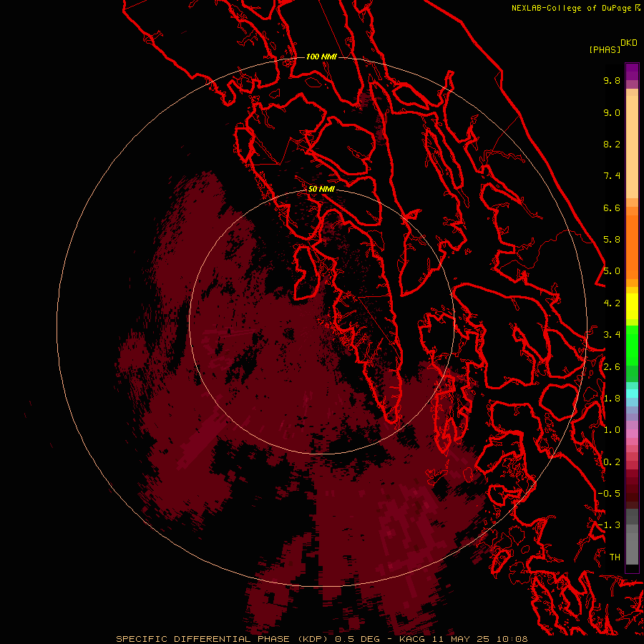Click the 7.4 value on the color scale
This screenshot has width=644, height=644.
click(612, 176)
